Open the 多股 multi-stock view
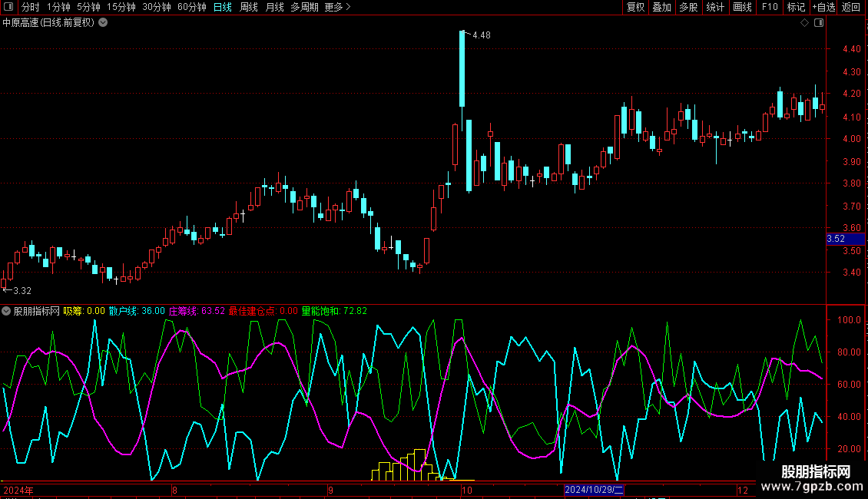This screenshot has height=499, width=868. [688, 7]
